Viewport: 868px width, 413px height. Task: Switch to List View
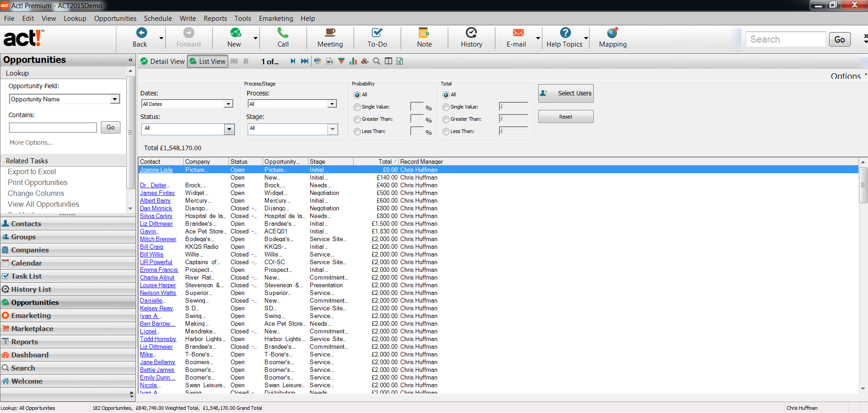tap(207, 62)
